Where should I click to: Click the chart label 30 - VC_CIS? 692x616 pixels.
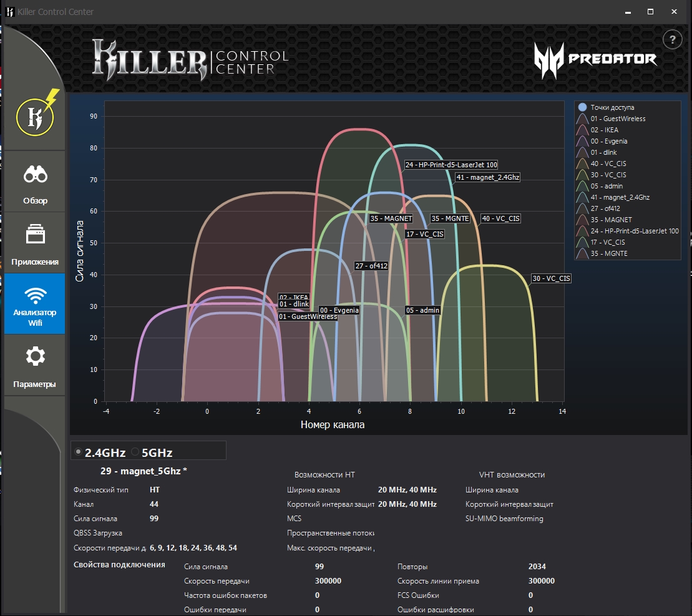pos(551,278)
